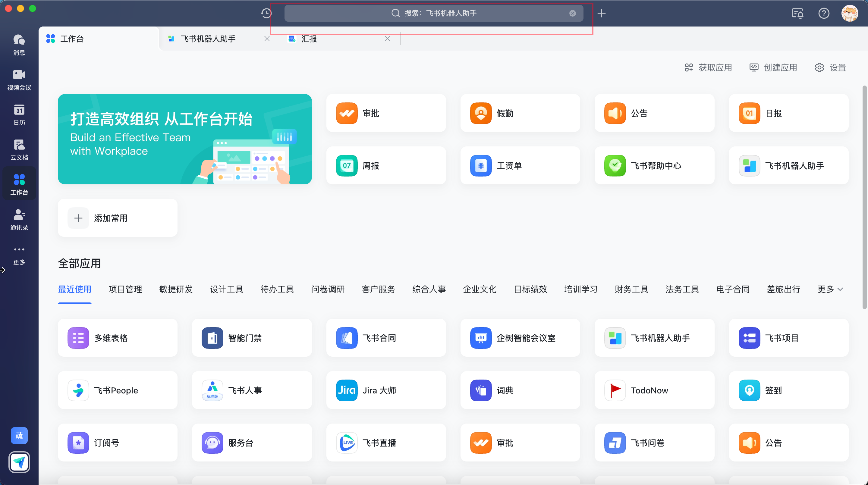Open 视频会议 video meeting in sidebar
This screenshot has width=868, height=485.
pos(19,80)
